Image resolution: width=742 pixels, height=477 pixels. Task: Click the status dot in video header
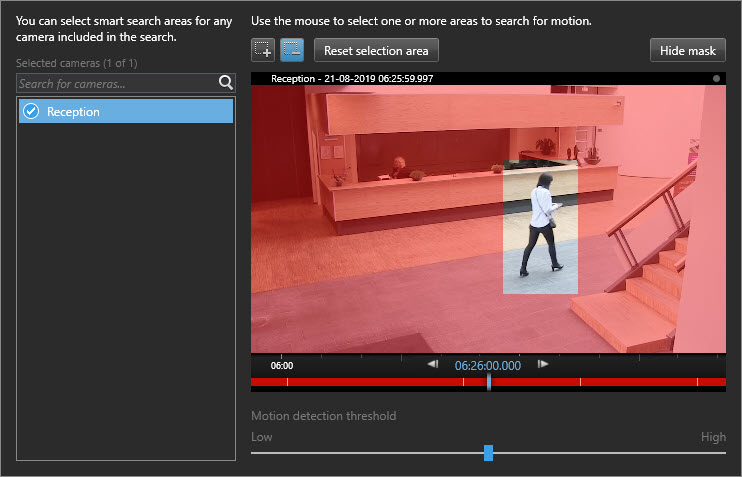717,78
